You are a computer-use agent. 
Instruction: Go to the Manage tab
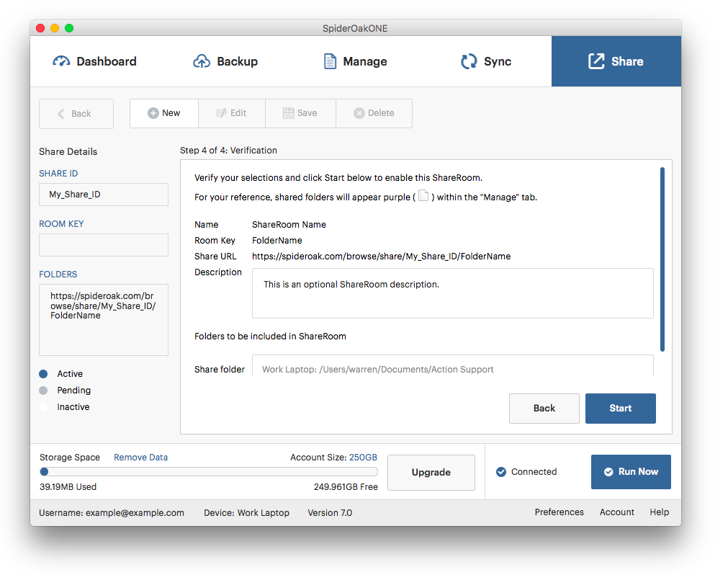click(x=355, y=61)
